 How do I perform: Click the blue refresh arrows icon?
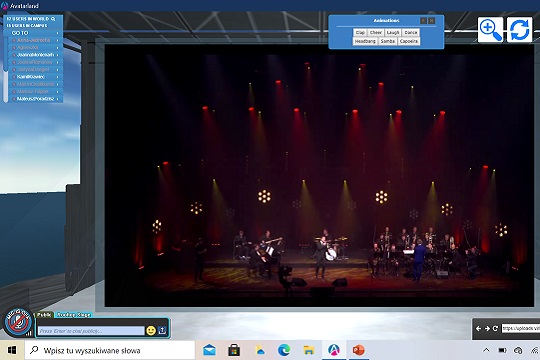coord(519,30)
